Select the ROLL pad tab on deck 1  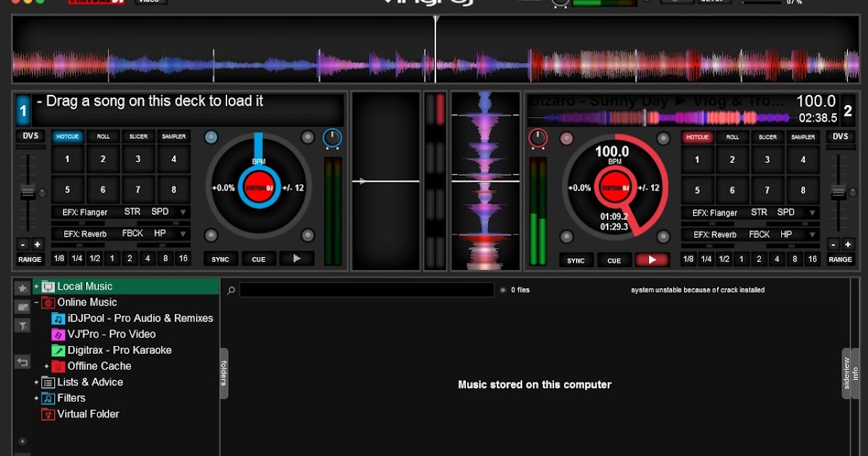103,136
